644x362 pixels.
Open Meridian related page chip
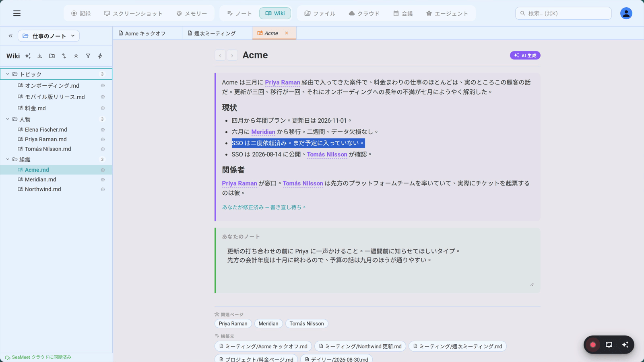[268, 323]
